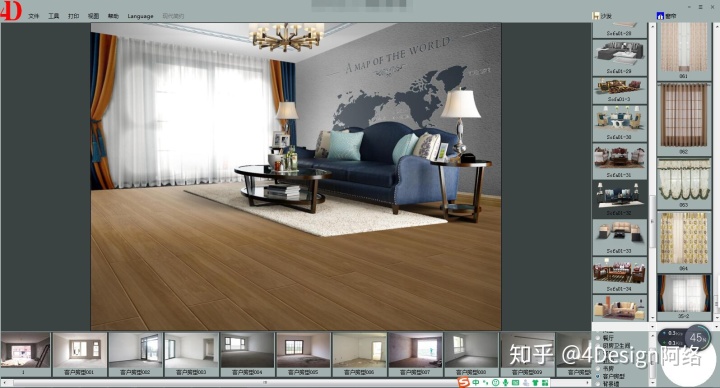Open the 文件 menu

click(34, 16)
